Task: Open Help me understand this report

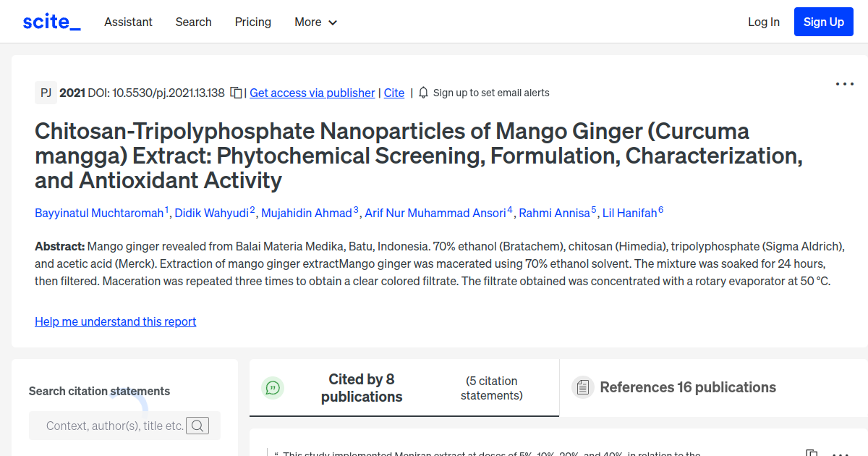Action: point(115,321)
